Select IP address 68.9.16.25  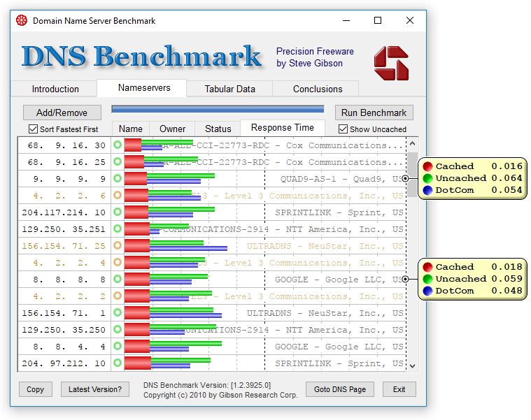pos(66,162)
